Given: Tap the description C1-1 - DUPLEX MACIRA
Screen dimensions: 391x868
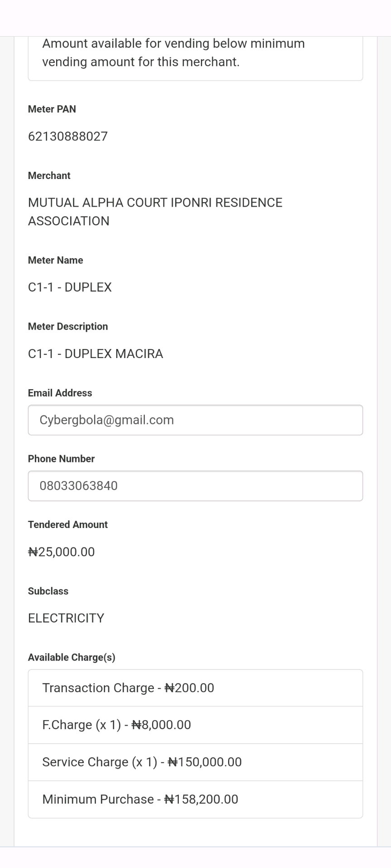Looking at the screenshot, I should 95,354.
